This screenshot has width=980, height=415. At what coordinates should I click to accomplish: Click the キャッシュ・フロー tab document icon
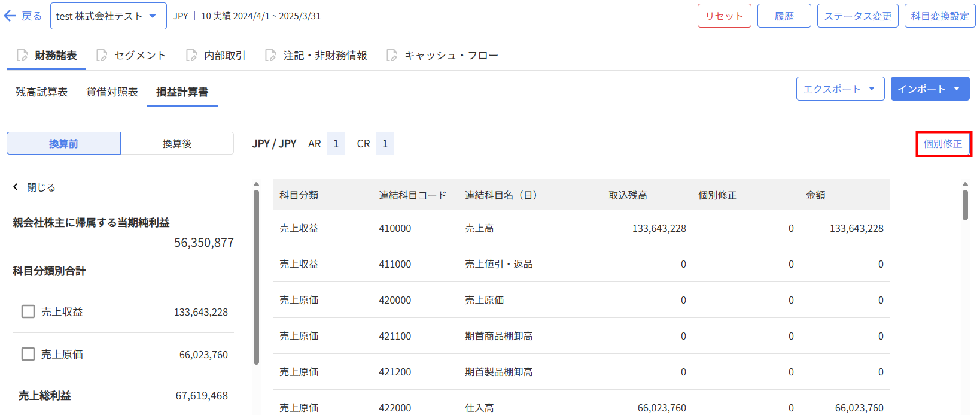[392, 56]
